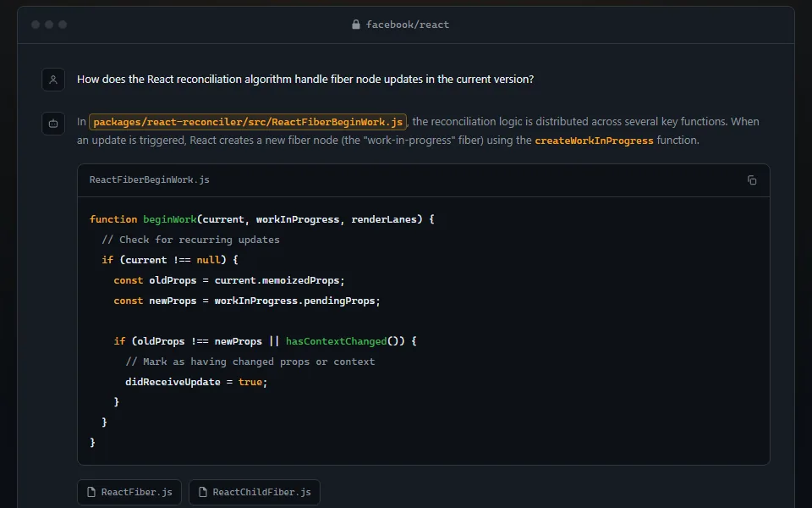Click the 'didReceiveUpdate = true;' line

pyautogui.click(x=196, y=382)
